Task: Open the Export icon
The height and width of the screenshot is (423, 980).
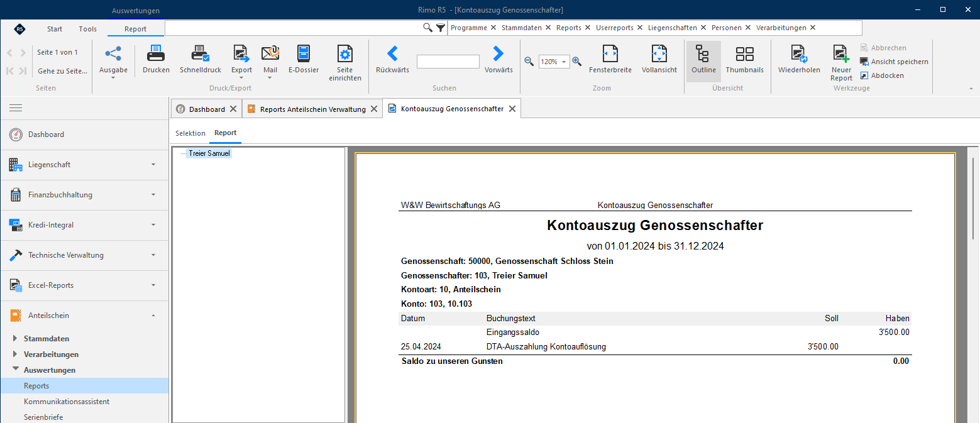Action: pyautogui.click(x=241, y=53)
